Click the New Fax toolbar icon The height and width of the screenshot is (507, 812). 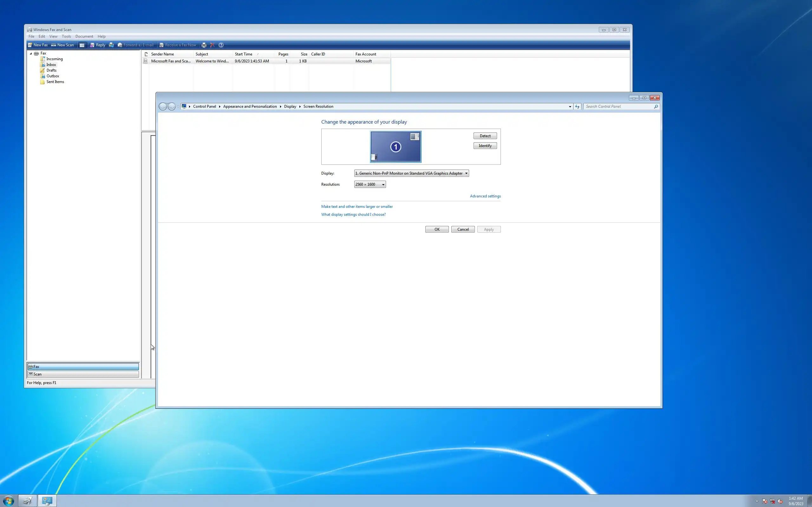tap(30, 45)
